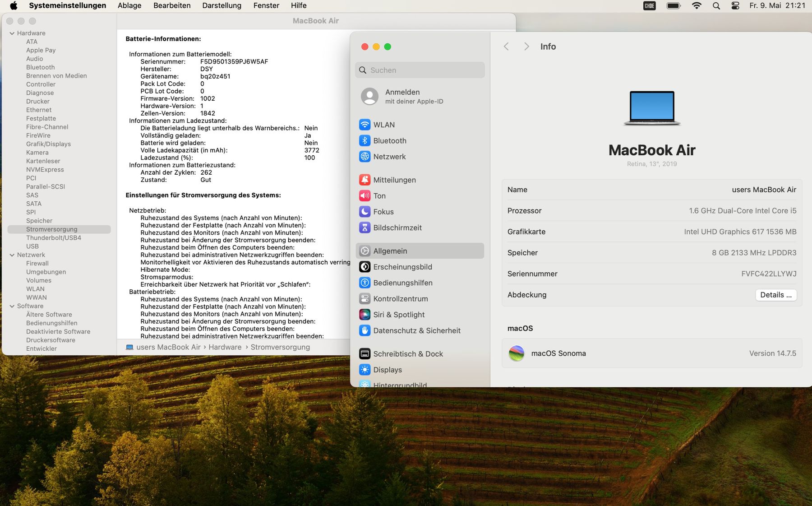Click the serial number FVFC422LLYWJ
Viewport: 812px width, 506px height.
pyautogui.click(x=769, y=274)
